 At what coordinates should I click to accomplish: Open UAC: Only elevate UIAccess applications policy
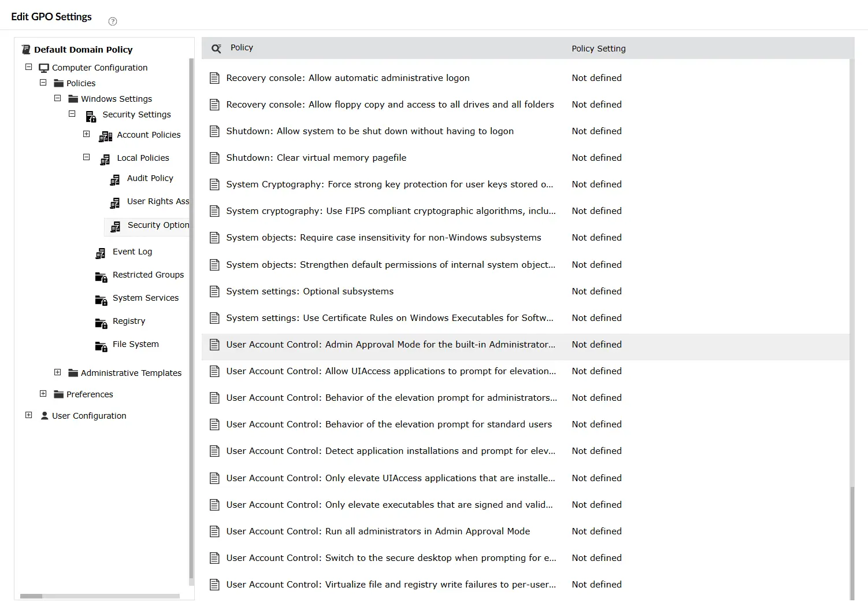click(x=391, y=478)
